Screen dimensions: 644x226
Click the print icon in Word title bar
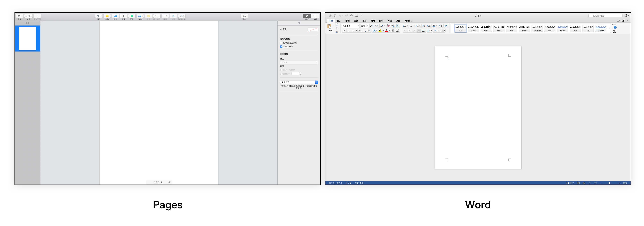351,16
